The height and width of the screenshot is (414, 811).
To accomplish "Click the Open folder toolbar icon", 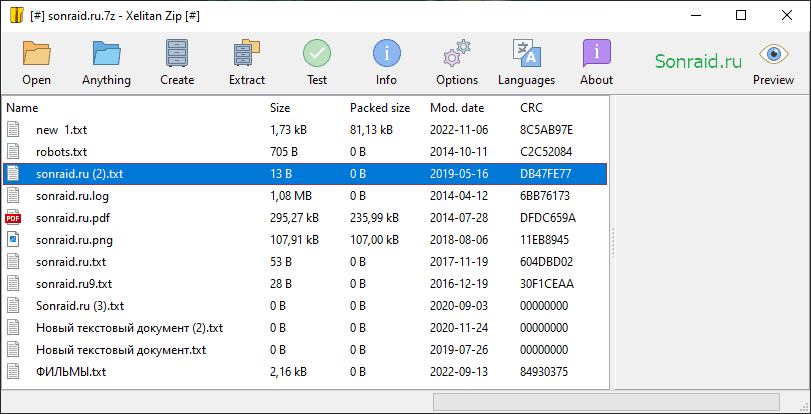I will coord(36,53).
